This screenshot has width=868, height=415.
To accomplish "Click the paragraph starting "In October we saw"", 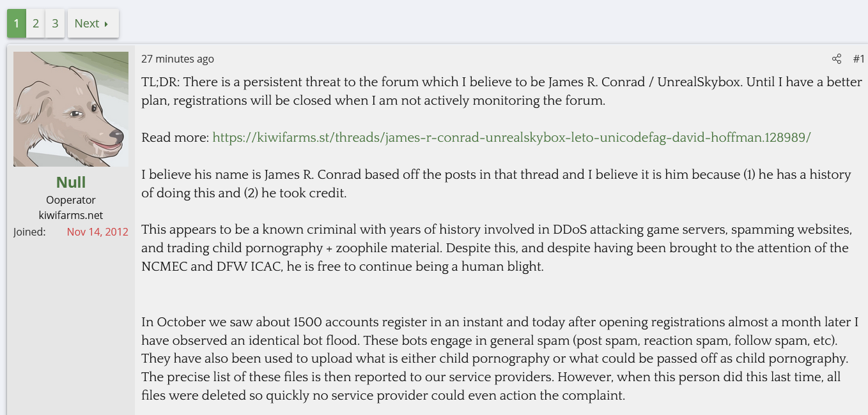I will point(499,359).
